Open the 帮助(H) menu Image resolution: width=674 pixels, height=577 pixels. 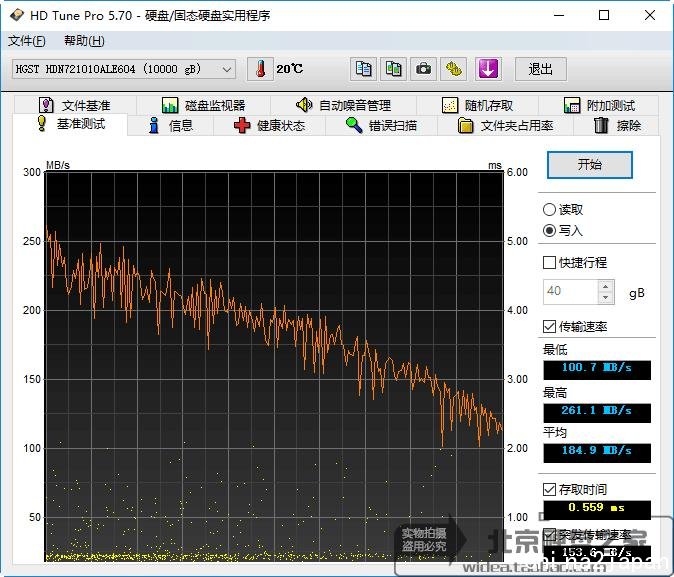pos(84,41)
